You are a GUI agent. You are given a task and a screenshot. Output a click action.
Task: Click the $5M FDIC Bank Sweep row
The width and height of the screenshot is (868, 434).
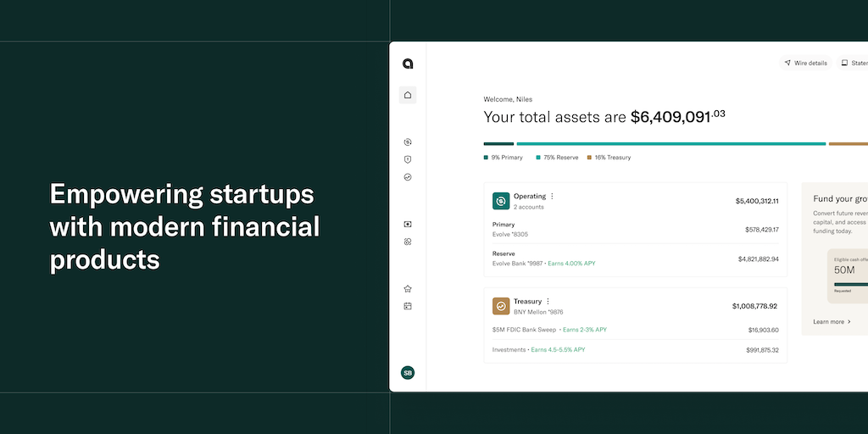[x=635, y=330]
